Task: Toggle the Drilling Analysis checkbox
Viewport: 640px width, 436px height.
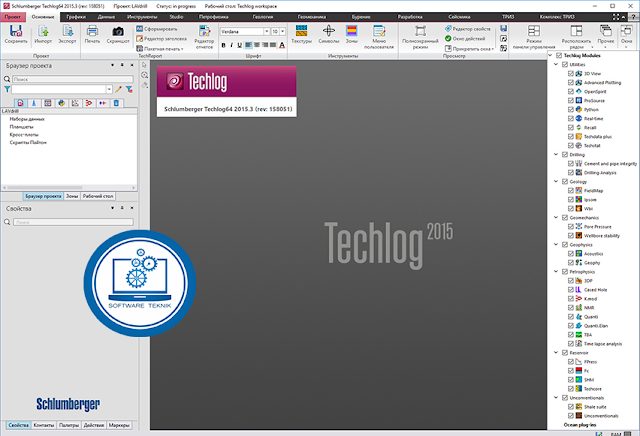Action: pyautogui.click(x=571, y=173)
